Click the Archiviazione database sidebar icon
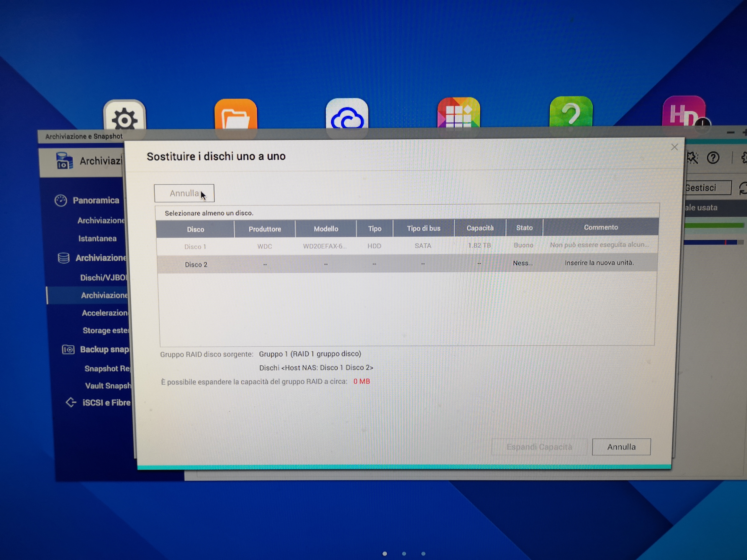Screen dimensions: 747x560 tap(63, 258)
